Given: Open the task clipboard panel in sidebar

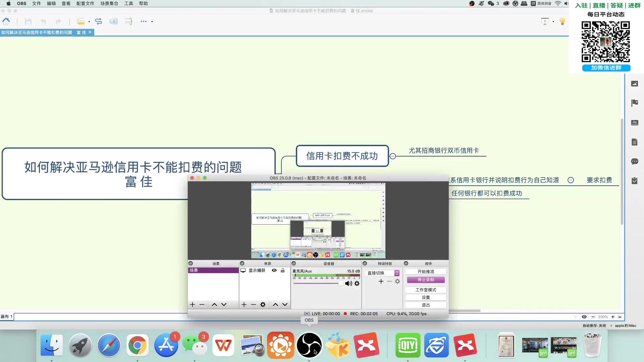Looking at the screenshot, I should point(634,181).
